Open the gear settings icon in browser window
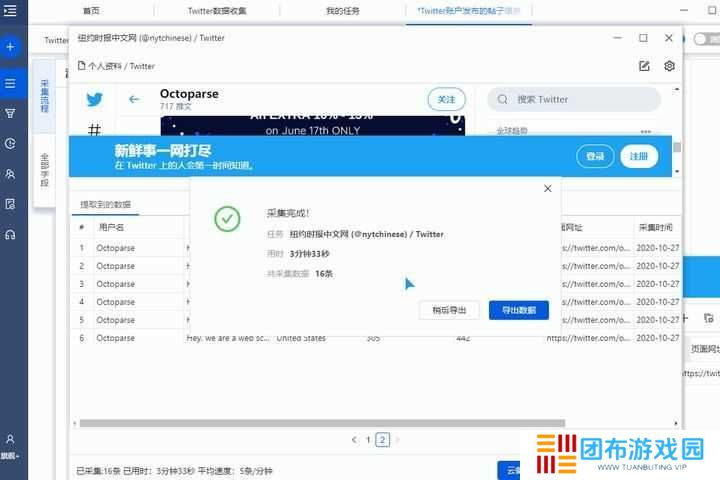This screenshot has height=480, width=720. pyautogui.click(x=669, y=66)
